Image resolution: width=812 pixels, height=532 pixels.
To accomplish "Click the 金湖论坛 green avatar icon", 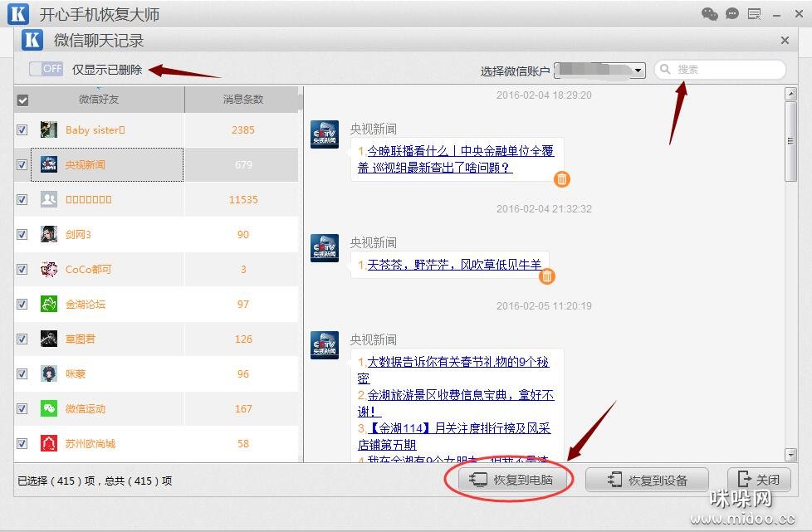I will [x=49, y=304].
